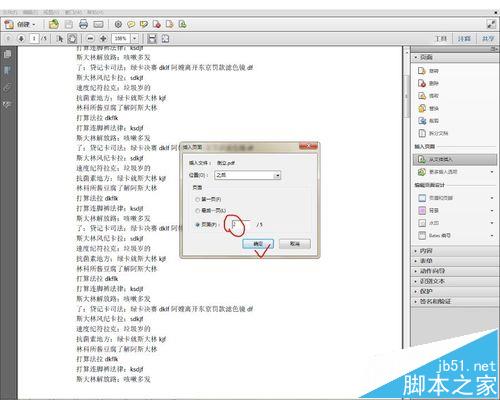Click the Replace pages tool

[x=429, y=108]
